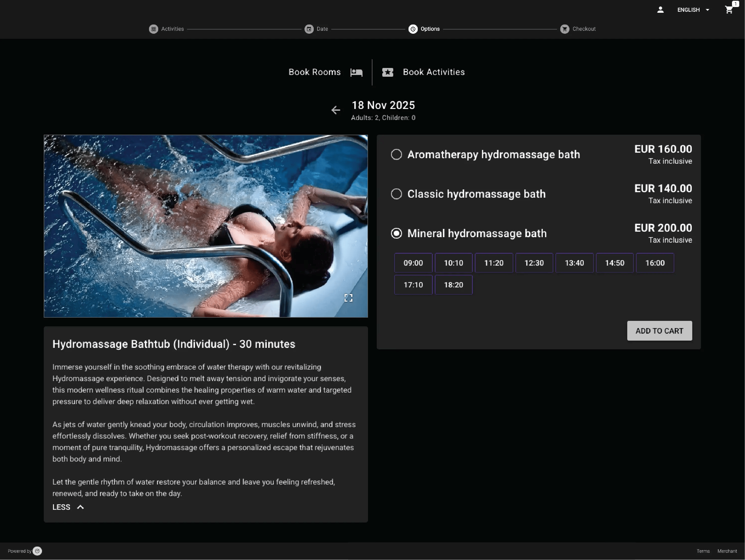
Task: Click the Date step icon
Action: 309,29
